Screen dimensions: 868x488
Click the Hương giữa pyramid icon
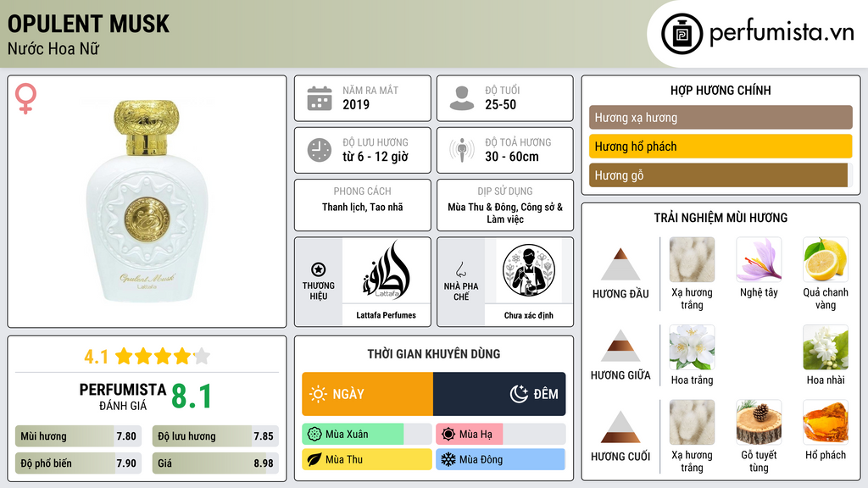[620, 346]
